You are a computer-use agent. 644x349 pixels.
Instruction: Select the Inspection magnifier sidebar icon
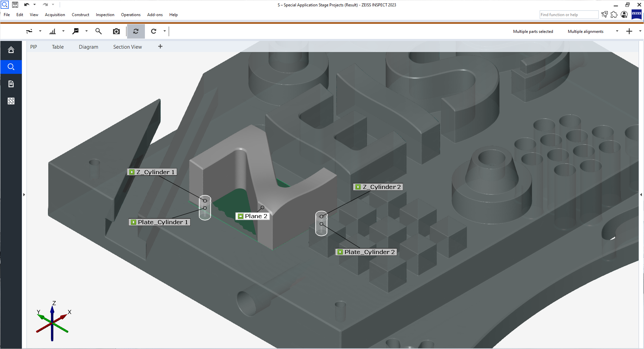tap(11, 67)
